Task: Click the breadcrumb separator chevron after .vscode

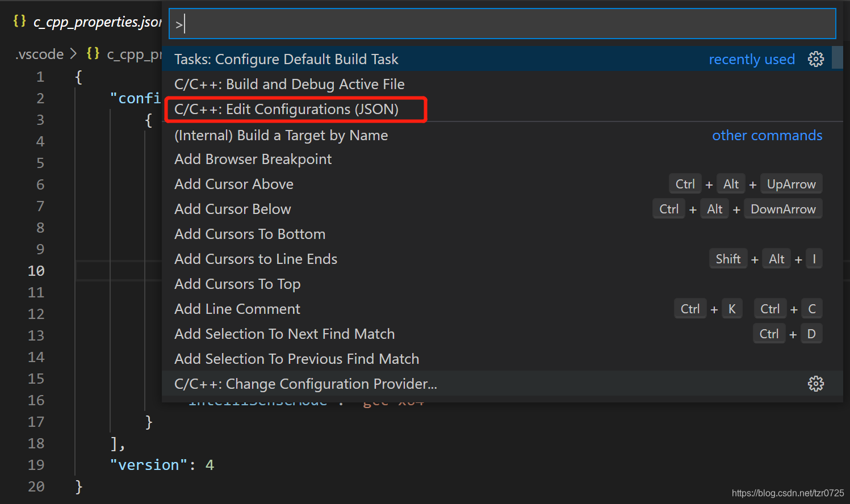Action: pyautogui.click(x=74, y=54)
